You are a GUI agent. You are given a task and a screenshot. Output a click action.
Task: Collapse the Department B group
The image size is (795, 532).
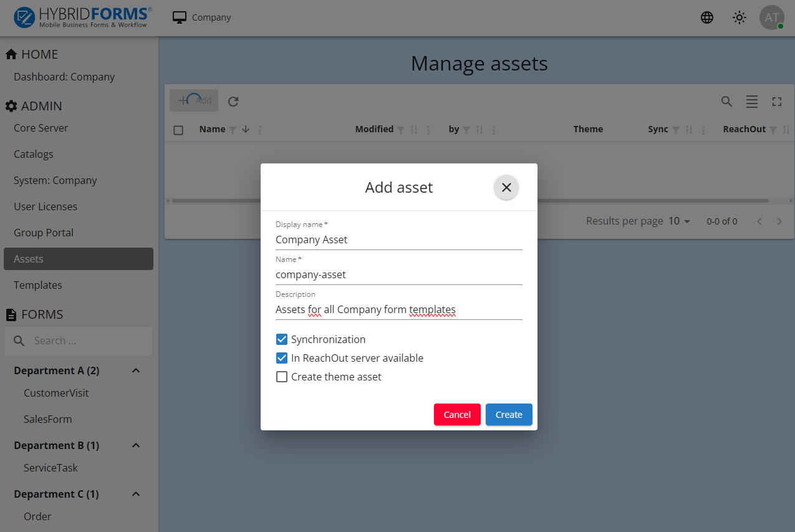[x=136, y=445]
